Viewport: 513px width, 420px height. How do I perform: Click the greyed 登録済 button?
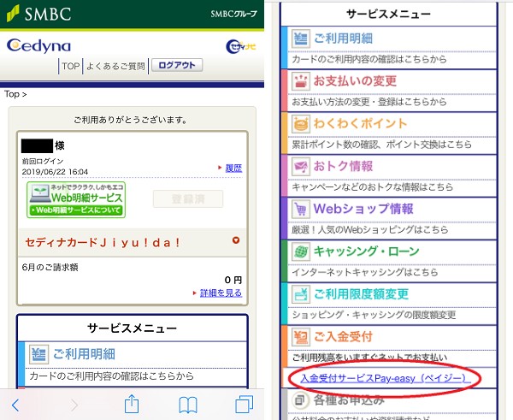[188, 198]
